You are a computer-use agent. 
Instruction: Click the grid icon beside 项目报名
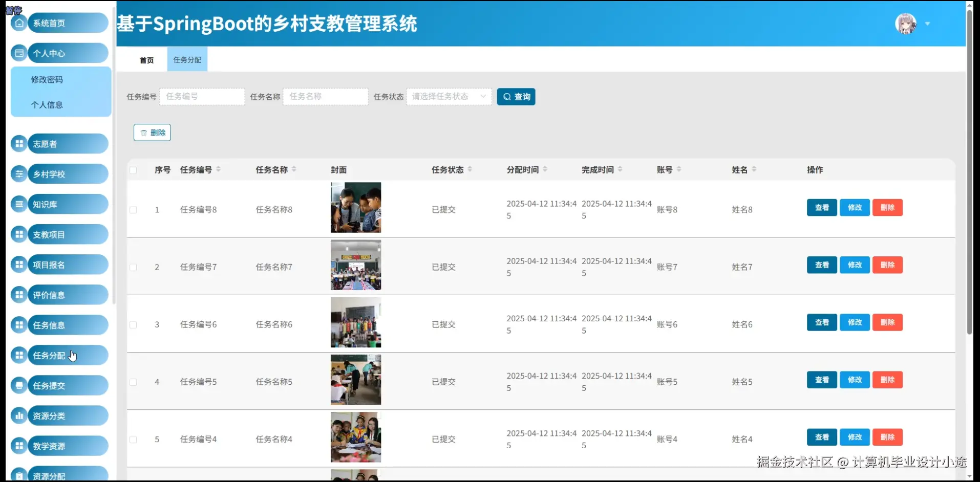(19, 265)
